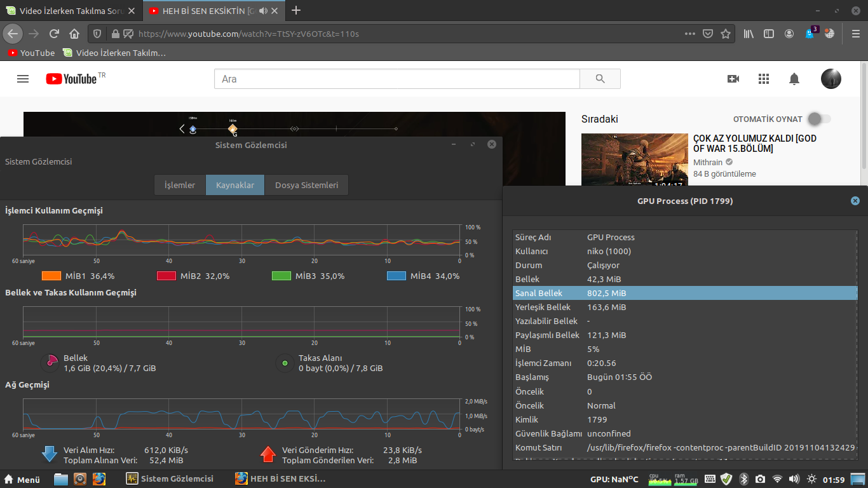Change MİB4 blue color swatch
Screen dimensions: 868x488
click(397, 276)
